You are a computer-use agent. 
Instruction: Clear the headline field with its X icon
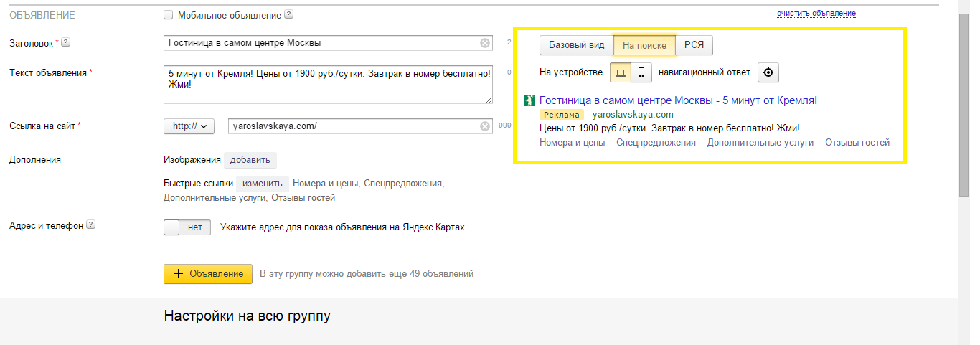[x=485, y=43]
